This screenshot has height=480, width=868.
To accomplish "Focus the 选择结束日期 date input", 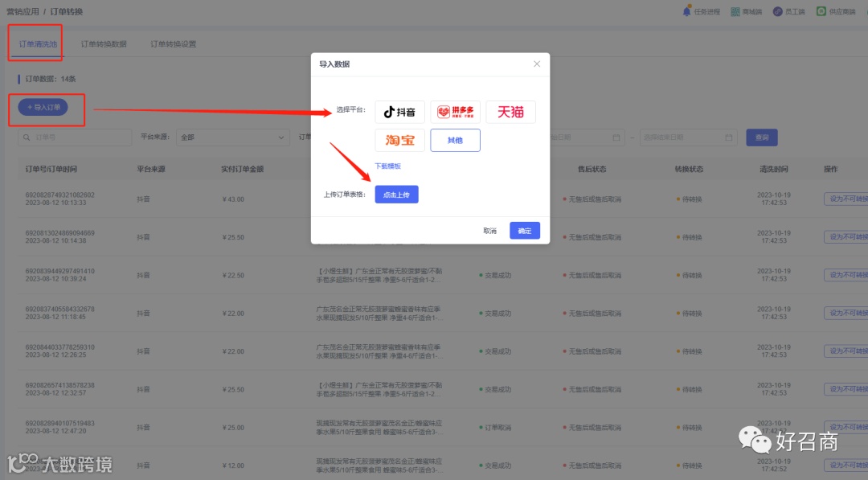I will click(x=689, y=137).
